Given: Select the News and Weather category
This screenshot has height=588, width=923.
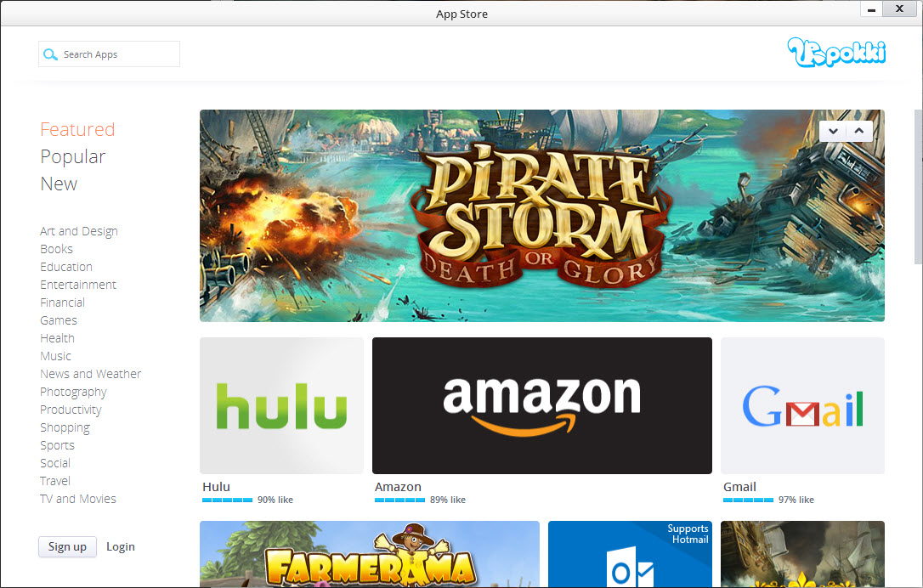Looking at the screenshot, I should coord(91,374).
